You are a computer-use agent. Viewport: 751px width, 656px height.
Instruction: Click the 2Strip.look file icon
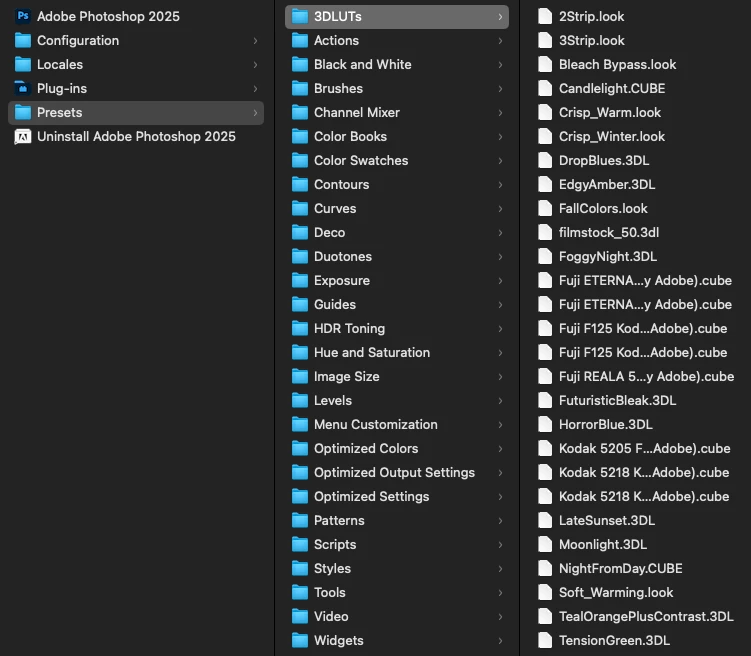tap(545, 16)
